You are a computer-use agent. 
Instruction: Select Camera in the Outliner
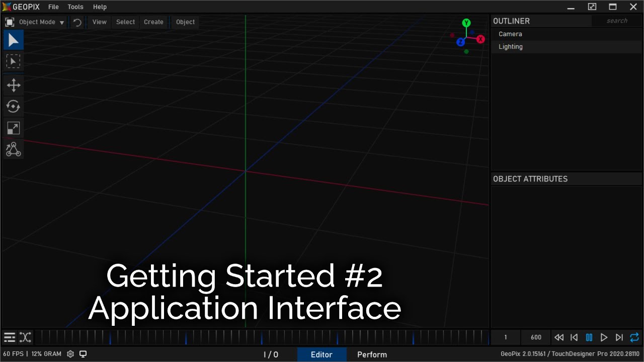pyautogui.click(x=510, y=34)
